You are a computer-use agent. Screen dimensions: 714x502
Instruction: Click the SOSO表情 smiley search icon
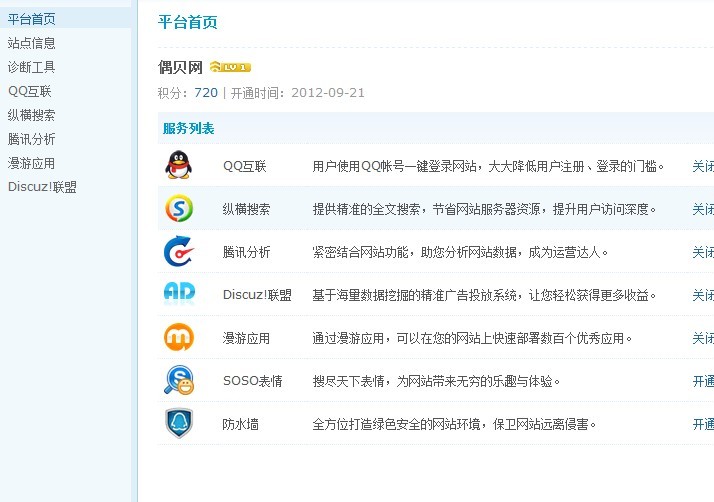179,380
